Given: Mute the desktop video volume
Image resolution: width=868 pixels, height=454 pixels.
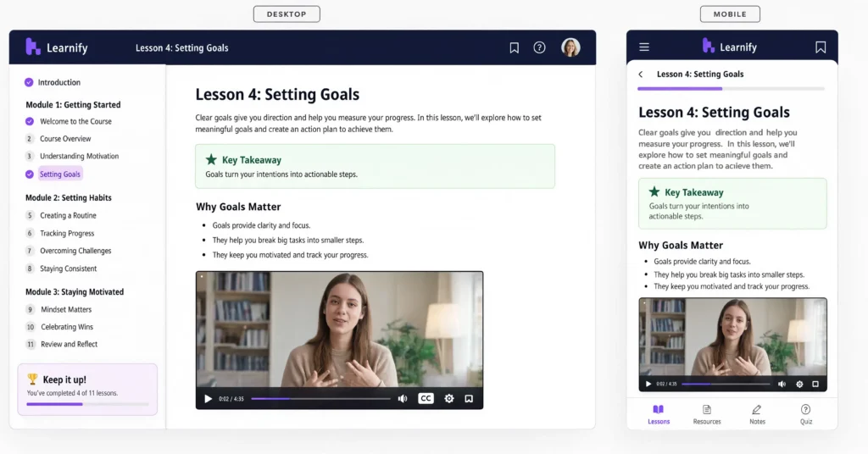Looking at the screenshot, I should 403,399.
